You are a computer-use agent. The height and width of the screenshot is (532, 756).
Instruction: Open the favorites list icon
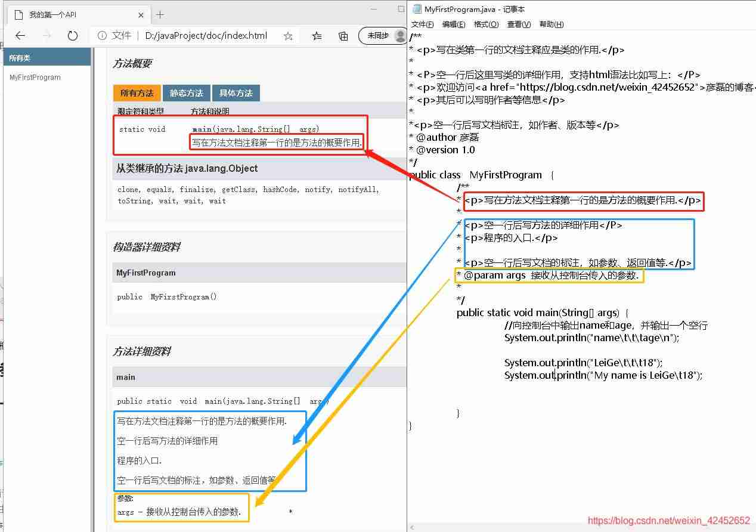coord(317,36)
